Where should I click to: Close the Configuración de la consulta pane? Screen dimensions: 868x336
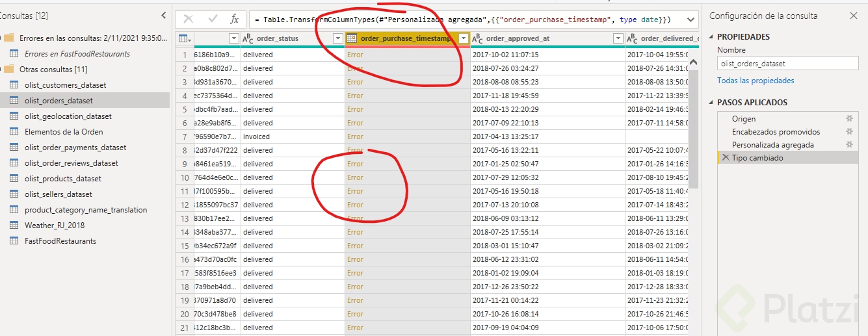pos(854,16)
